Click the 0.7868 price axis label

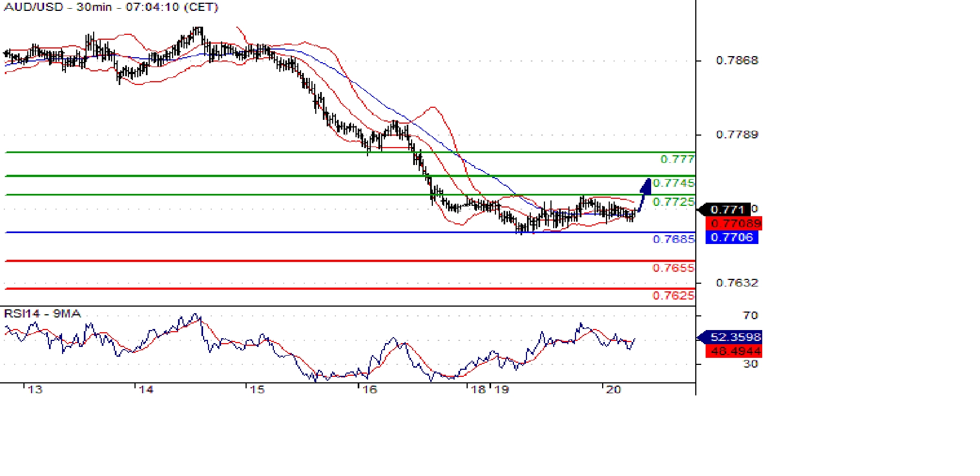737,60
